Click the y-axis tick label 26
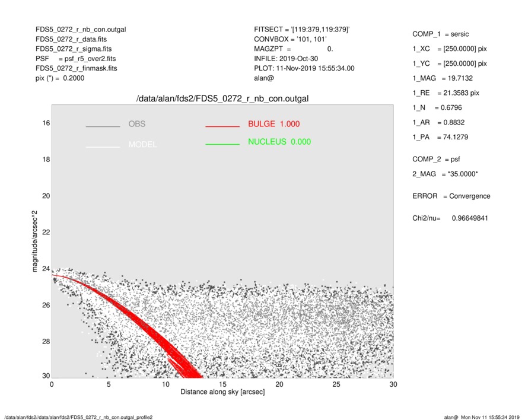The height and width of the screenshot is (420, 525). point(46,305)
